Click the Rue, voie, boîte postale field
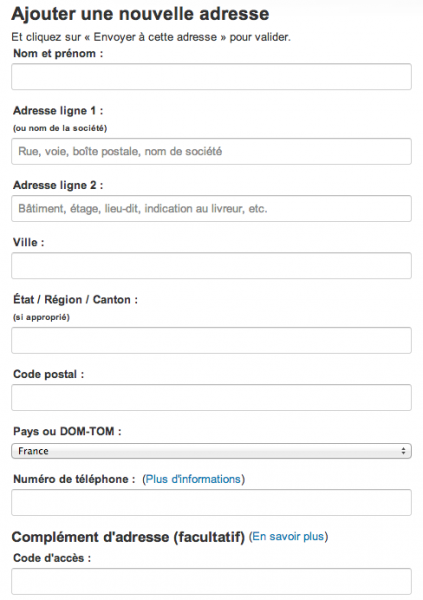 (211, 152)
